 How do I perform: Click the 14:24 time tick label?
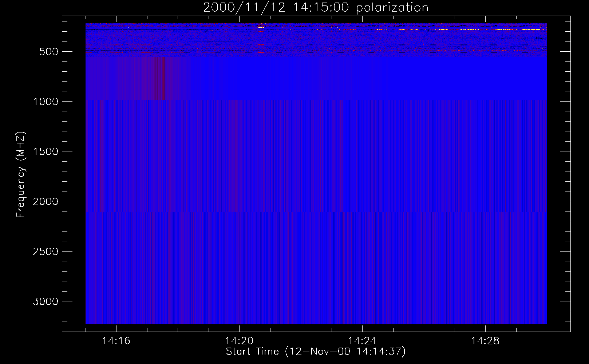tap(362, 341)
